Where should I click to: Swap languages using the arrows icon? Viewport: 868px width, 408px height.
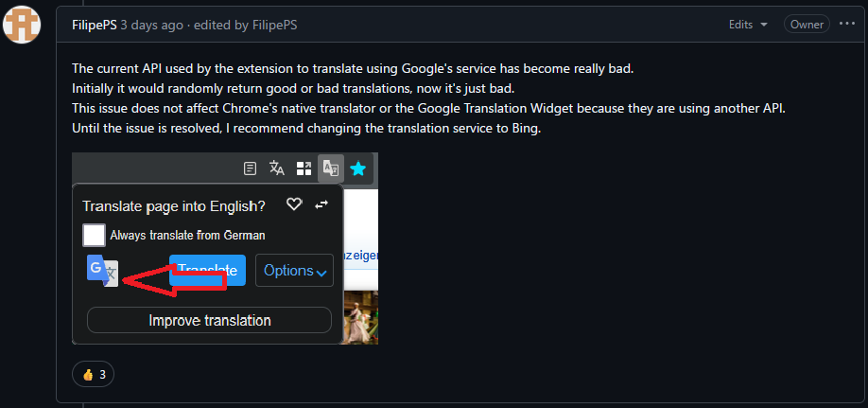pos(321,205)
